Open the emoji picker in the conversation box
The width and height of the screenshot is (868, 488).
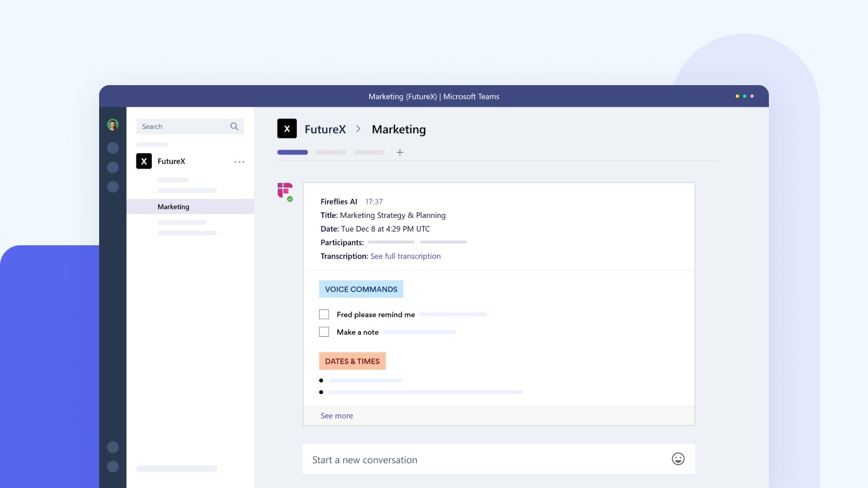678,459
